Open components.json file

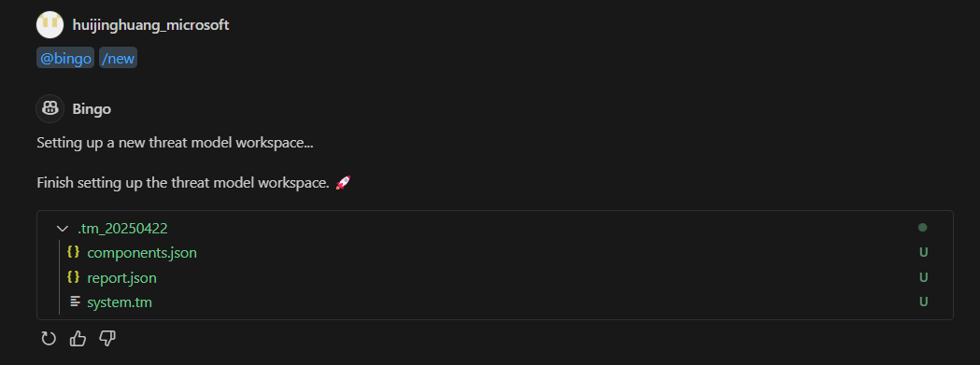coord(142,252)
